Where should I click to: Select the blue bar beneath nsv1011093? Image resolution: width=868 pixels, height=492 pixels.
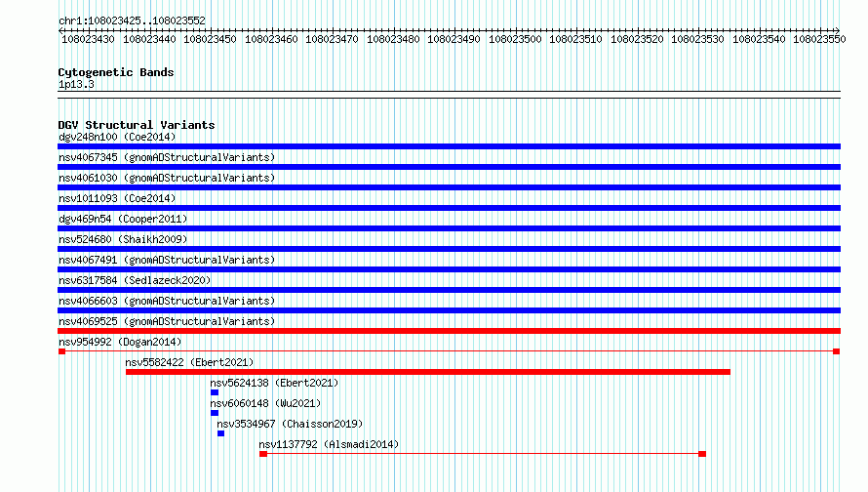(449, 208)
